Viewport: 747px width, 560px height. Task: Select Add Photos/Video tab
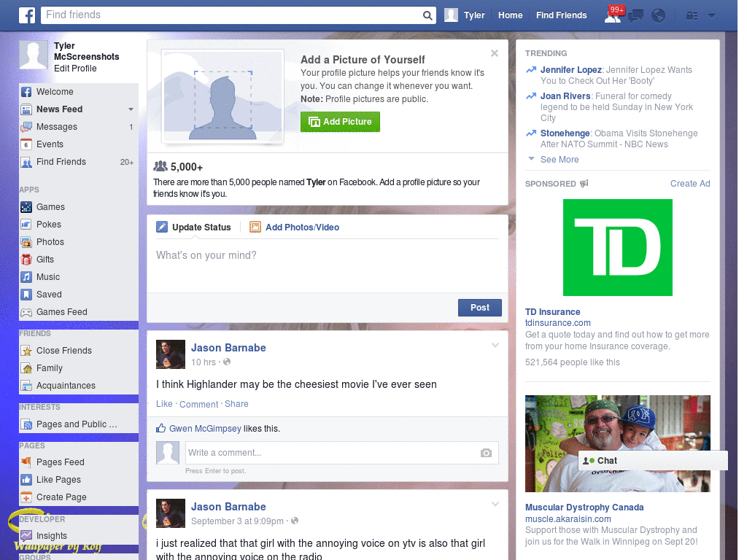(295, 227)
